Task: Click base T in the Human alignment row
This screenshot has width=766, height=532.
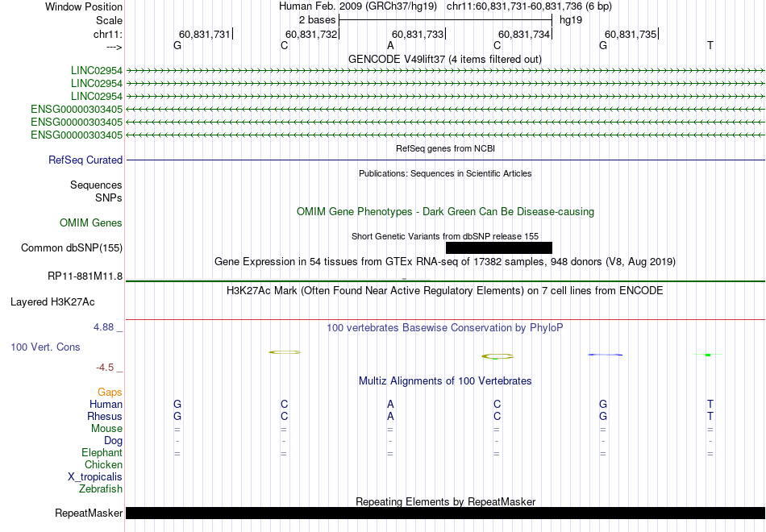Action: point(710,404)
